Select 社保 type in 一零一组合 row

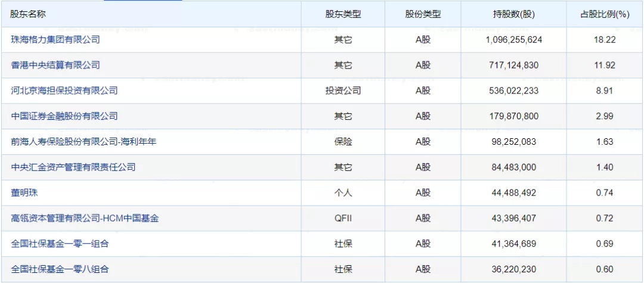pos(343,244)
